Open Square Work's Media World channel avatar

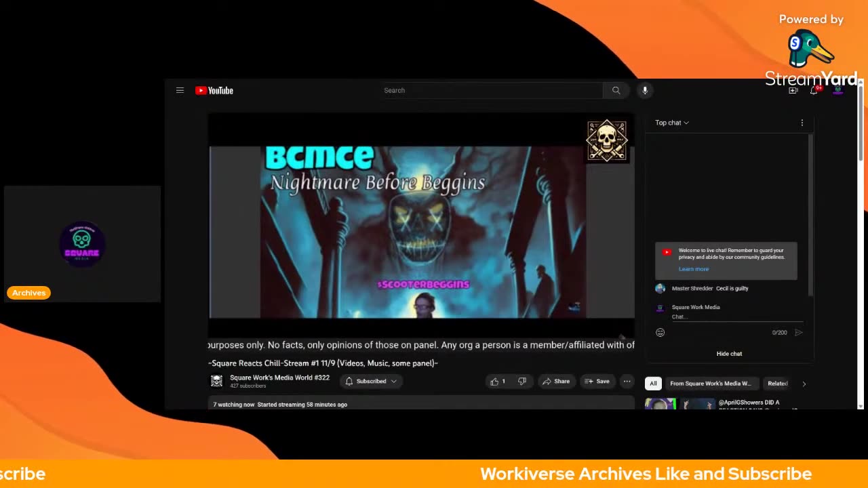[216, 381]
